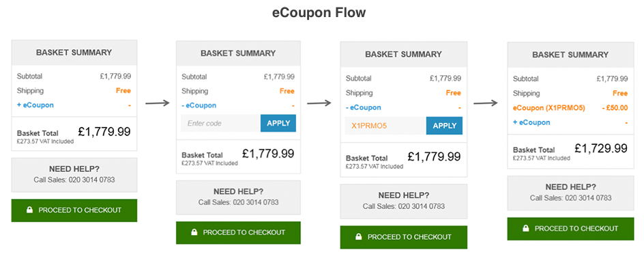Click the lock icon in first checkout button
644x274 pixels.
(29, 210)
